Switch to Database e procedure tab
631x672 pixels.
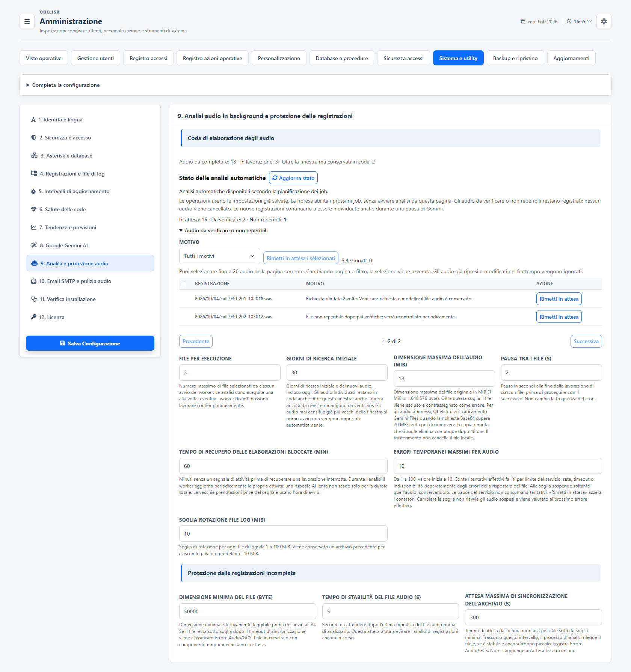pyautogui.click(x=342, y=58)
